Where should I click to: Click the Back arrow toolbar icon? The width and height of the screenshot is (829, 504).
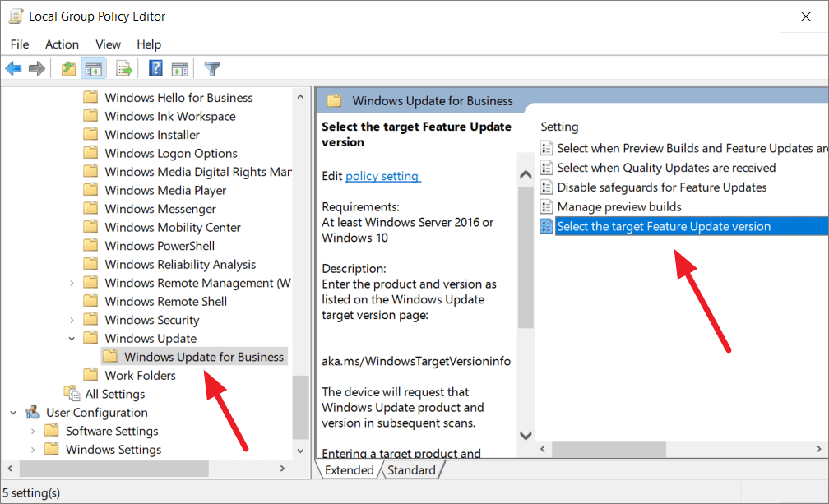point(13,69)
